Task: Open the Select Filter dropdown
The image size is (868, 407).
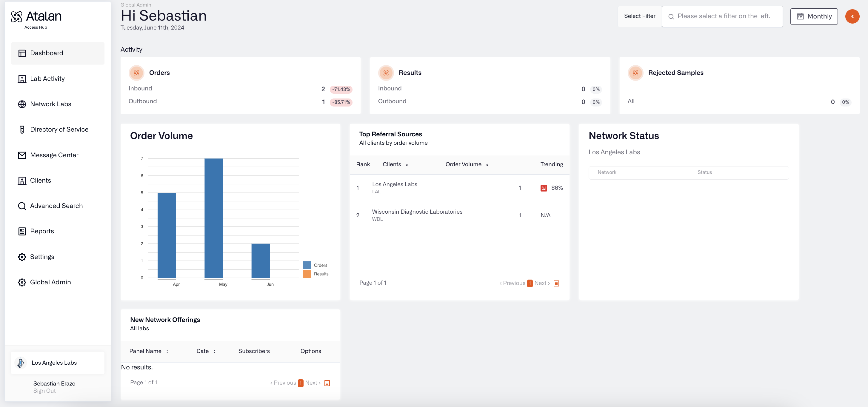Action: (639, 16)
